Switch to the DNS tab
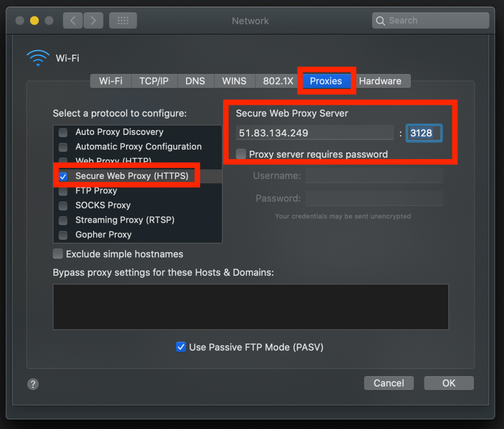 pyautogui.click(x=195, y=81)
